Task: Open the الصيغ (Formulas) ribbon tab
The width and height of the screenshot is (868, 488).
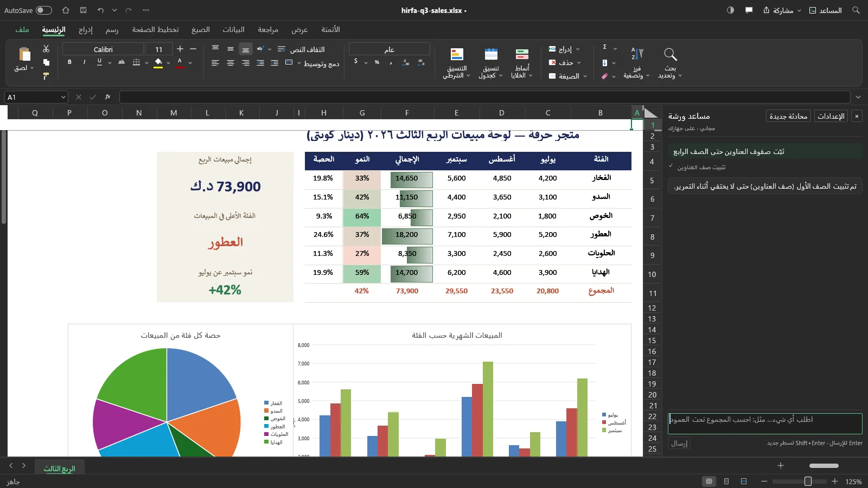Action: coord(201,29)
